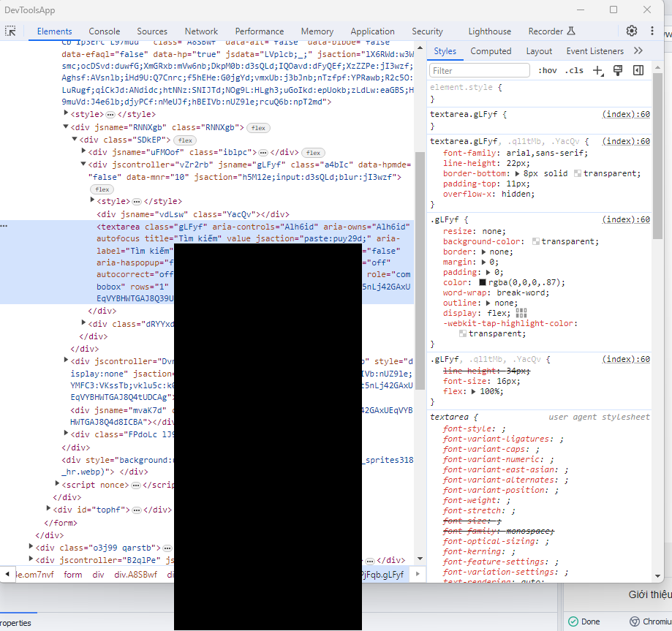Click the rgba(0,0,0,.87) color swatch
This screenshot has width=672, height=631.
point(483,282)
